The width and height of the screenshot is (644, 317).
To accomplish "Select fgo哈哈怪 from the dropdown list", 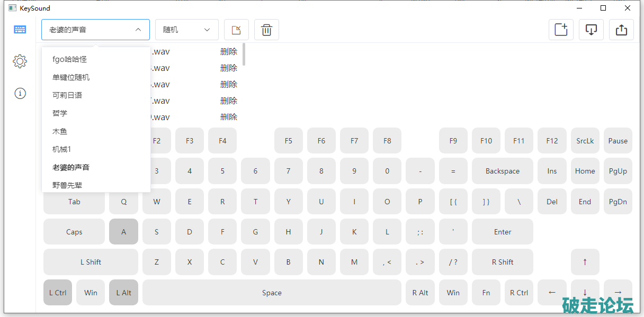I will pyautogui.click(x=69, y=59).
